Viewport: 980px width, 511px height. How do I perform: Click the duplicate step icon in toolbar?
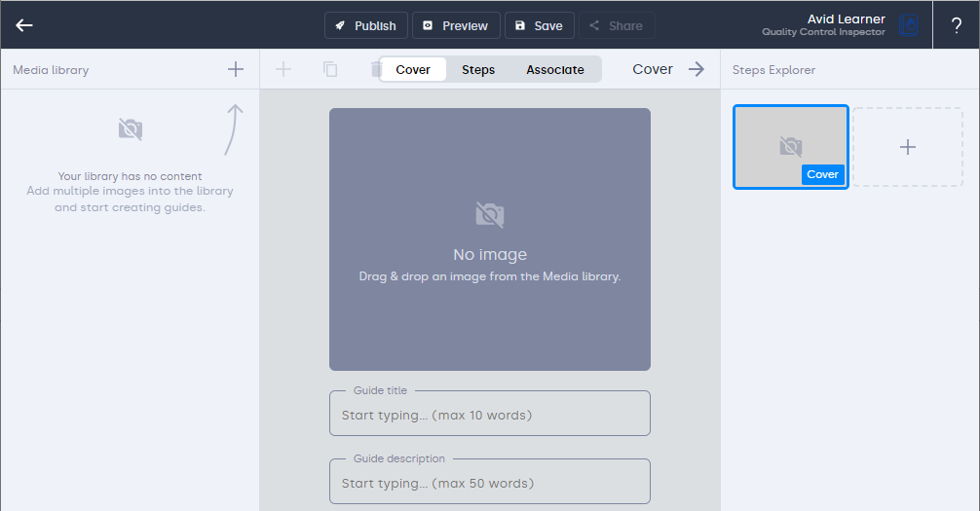(330, 69)
